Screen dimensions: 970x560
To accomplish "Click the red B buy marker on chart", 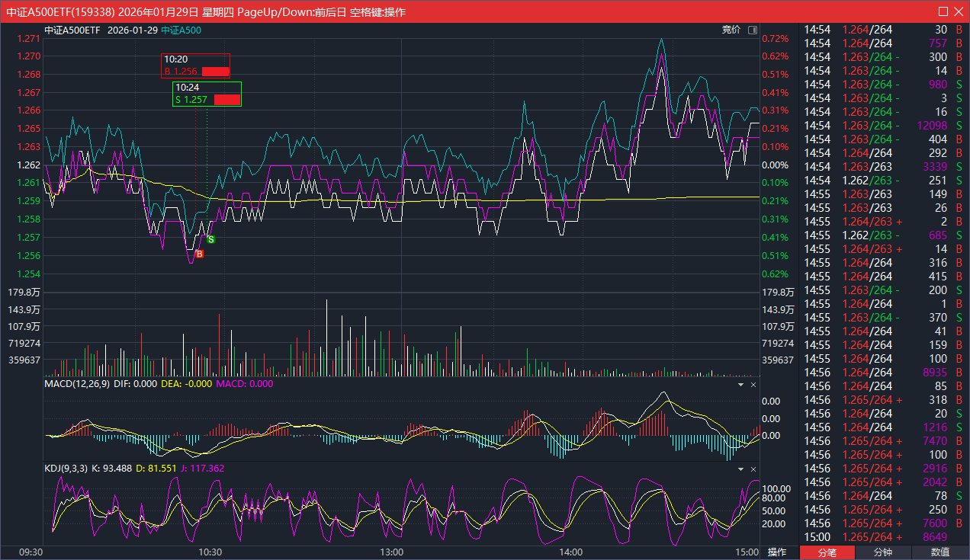I will tap(200, 254).
